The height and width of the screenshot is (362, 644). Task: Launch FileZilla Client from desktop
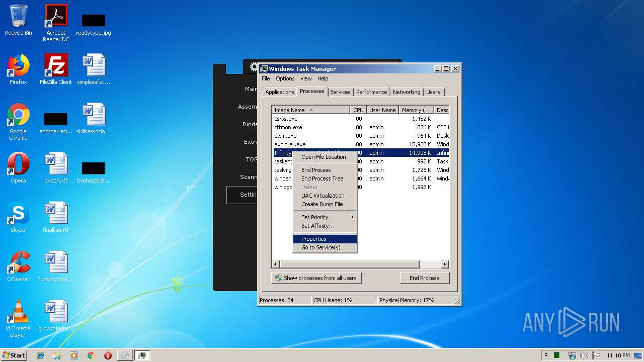pyautogui.click(x=56, y=69)
